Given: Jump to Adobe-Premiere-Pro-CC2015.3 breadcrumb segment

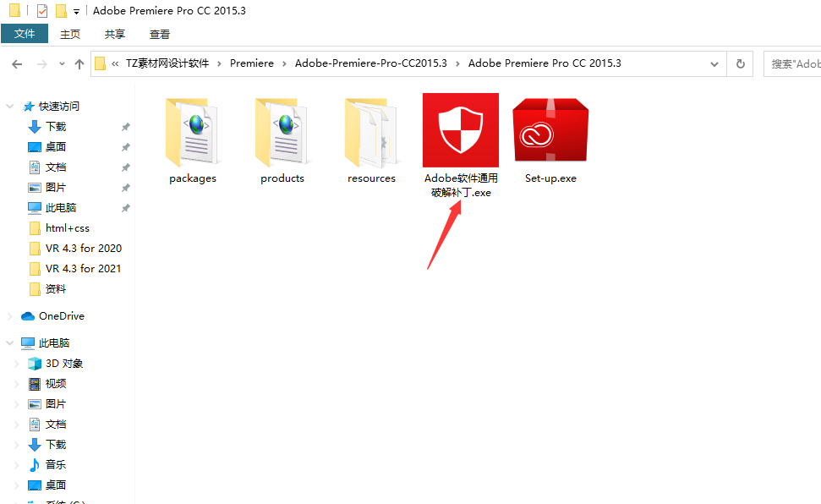Looking at the screenshot, I should 370,63.
